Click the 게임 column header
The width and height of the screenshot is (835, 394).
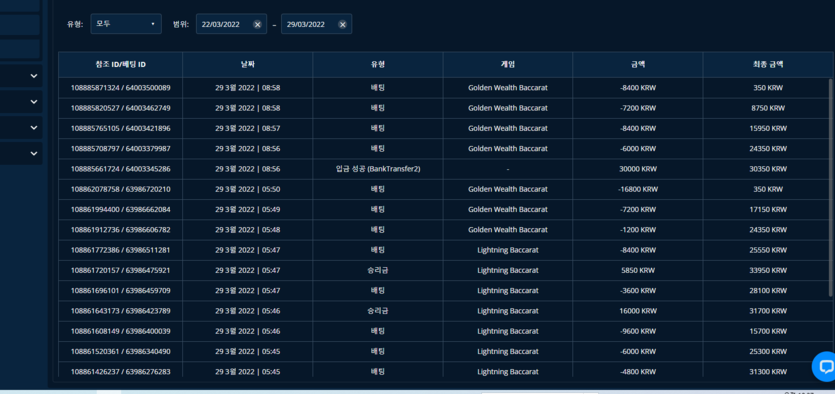point(507,64)
